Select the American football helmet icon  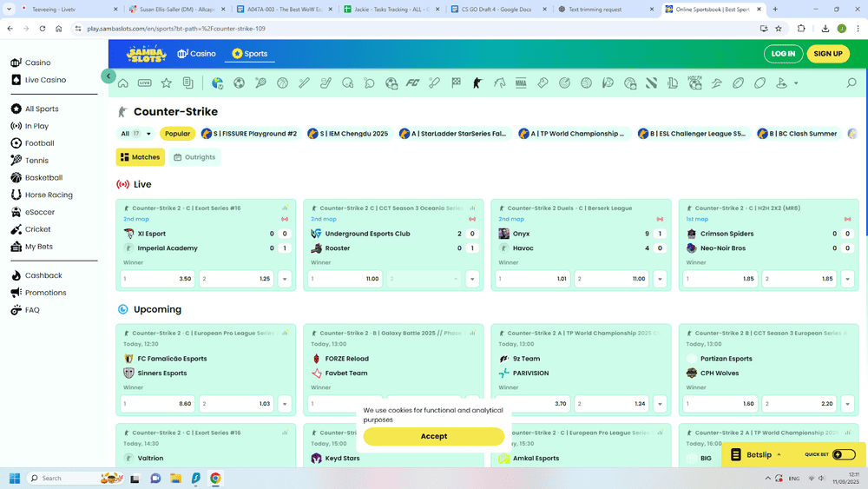coord(348,83)
